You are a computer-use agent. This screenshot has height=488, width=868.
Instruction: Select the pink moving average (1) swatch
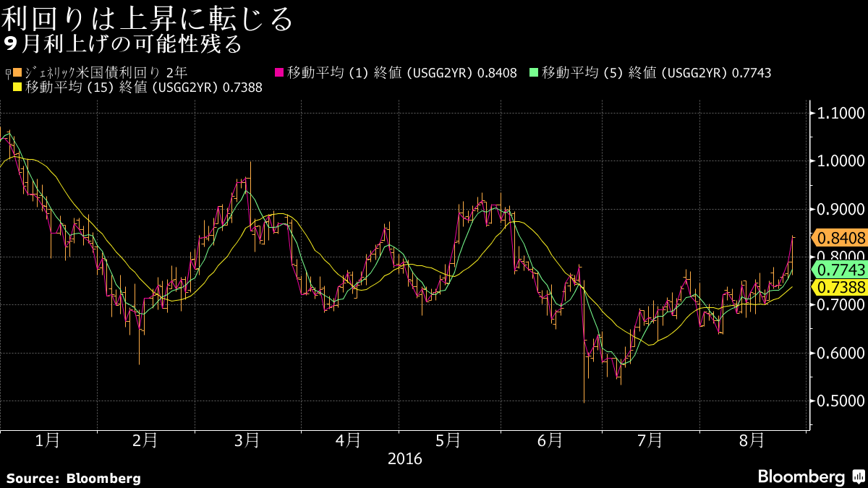278,73
